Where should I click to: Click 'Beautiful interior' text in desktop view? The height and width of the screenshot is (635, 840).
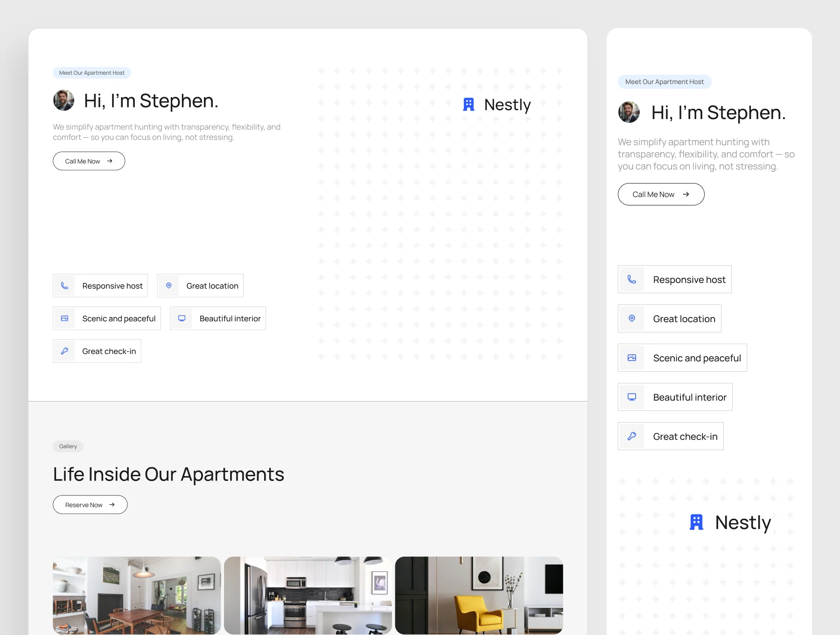(x=230, y=318)
